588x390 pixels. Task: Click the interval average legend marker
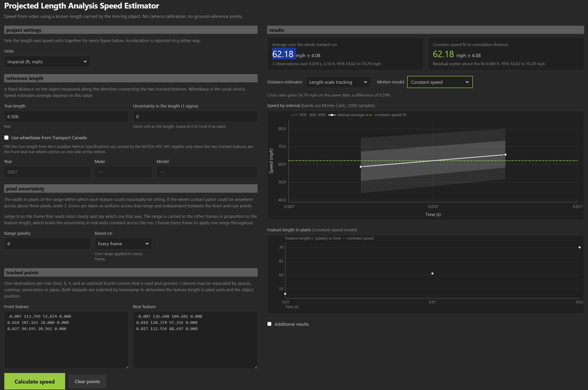(332, 115)
